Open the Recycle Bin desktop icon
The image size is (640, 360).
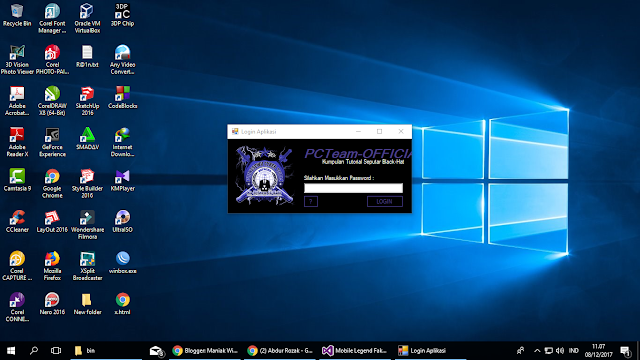(17, 15)
